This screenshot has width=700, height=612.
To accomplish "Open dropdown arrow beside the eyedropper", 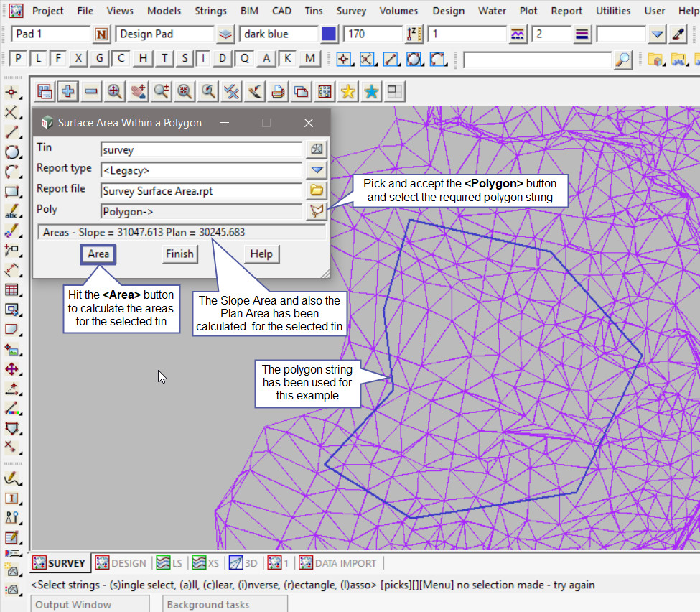I will tap(658, 34).
